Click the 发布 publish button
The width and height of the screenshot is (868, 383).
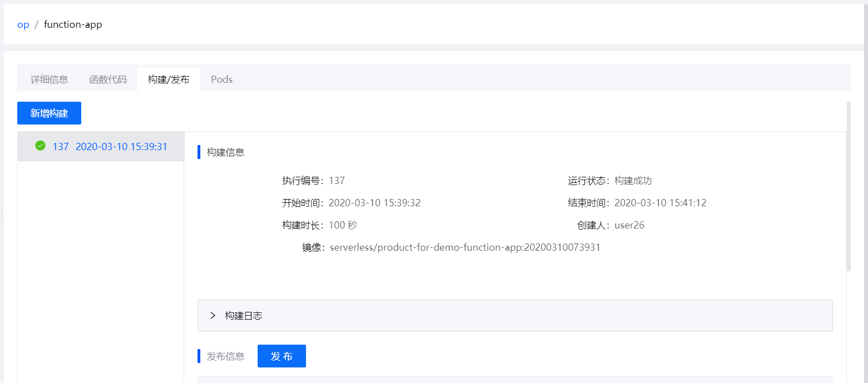click(x=282, y=356)
